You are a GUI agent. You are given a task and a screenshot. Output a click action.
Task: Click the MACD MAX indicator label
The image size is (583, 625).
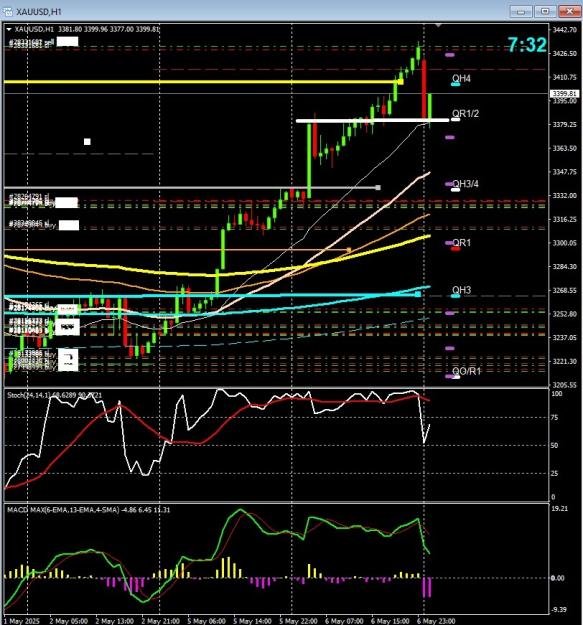coord(88,510)
